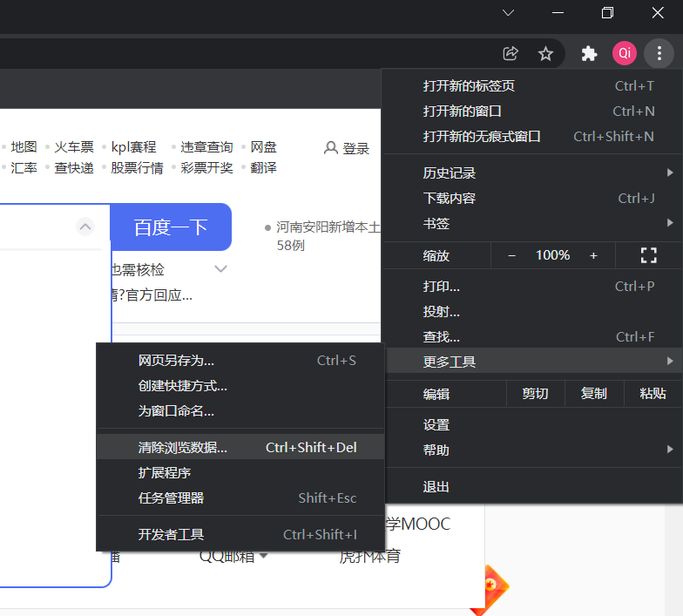Click the 剪切 cut button
Image resolution: width=683 pixels, height=616 pixels.
pyautogui.click(x=535, y=394)
